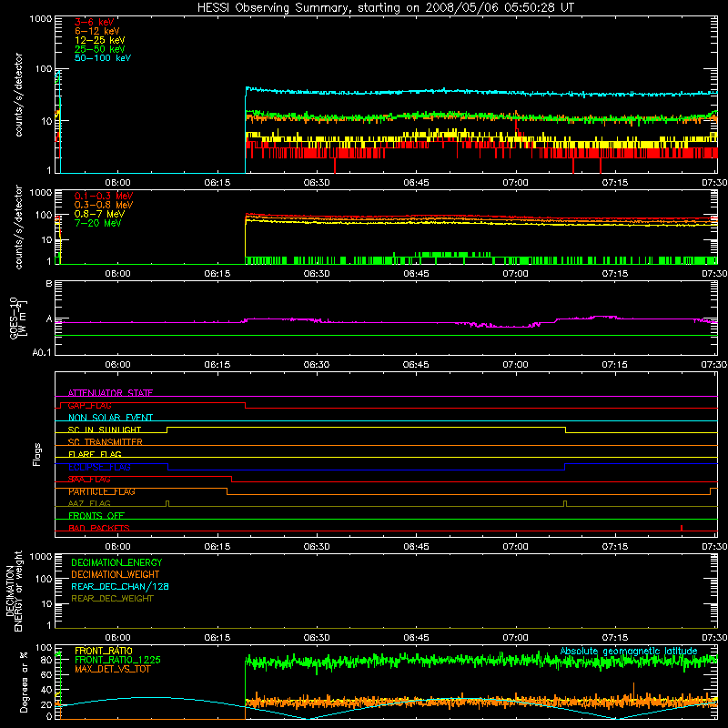This screenshot has height=728, width=728.
Task: Click the 06:15 tick label under GOES panel
Action: (x=217, y=365)
